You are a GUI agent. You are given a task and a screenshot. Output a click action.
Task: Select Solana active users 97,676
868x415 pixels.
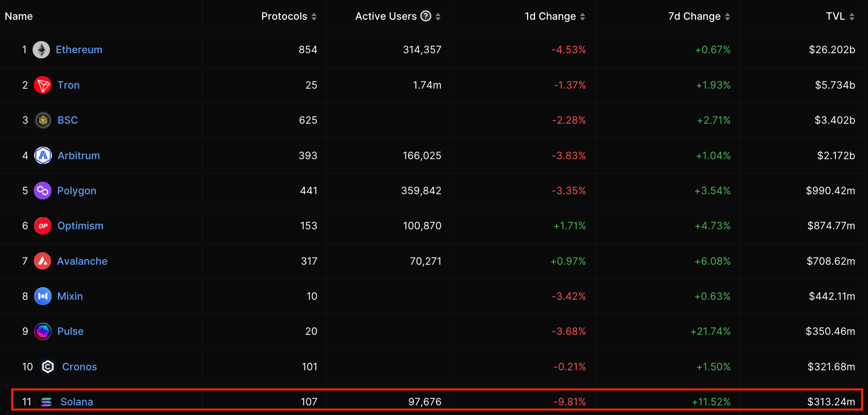pos(425,402)
